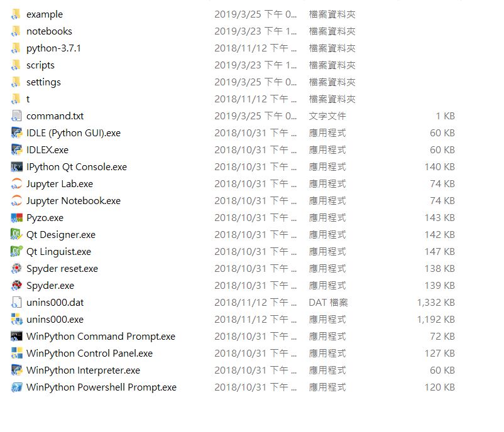Click the Jupyter Notebook.exe icon

coord(16,201)
